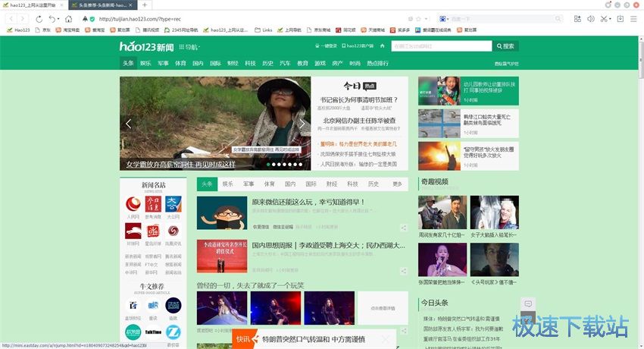The image size is (644, 349).
Task: Go back with the browser back arrow
Action: tap(11, 19)
